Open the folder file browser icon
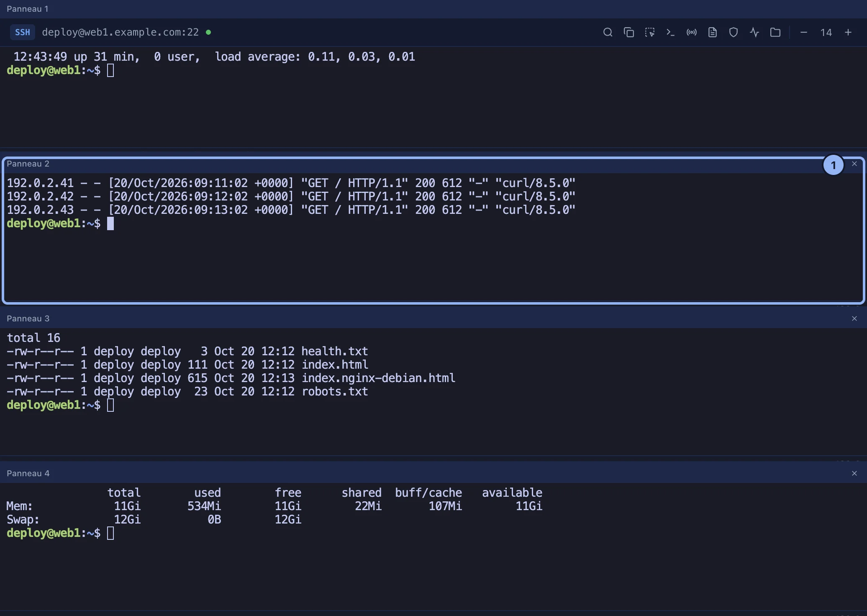 (x=775, y=32)
